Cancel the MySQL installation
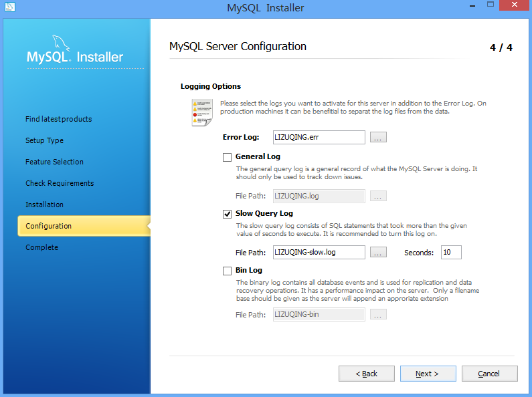 tap(489, 374)
